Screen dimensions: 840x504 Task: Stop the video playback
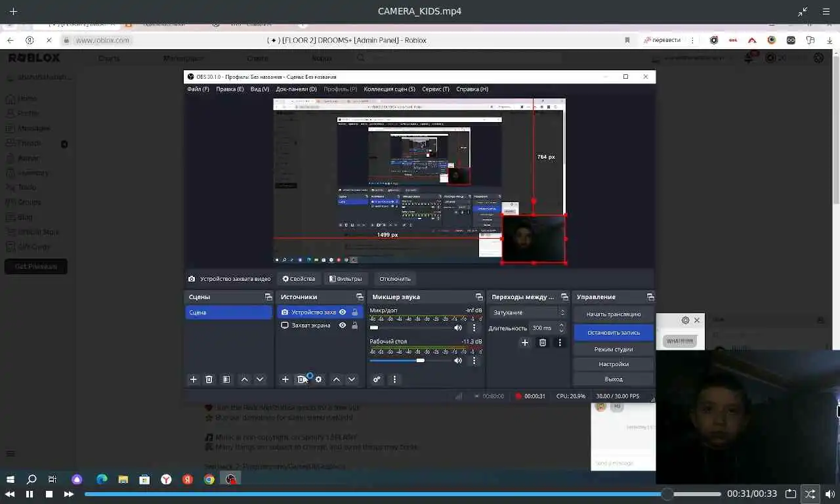click(49, 494)
